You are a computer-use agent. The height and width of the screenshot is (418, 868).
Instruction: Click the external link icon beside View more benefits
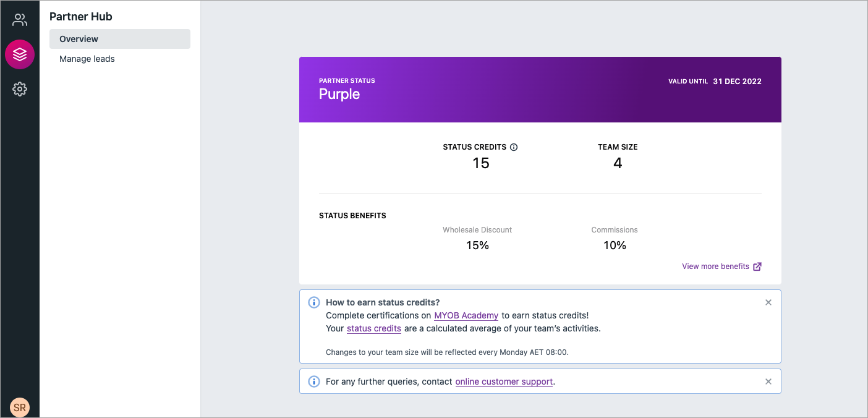click(757, 267)
